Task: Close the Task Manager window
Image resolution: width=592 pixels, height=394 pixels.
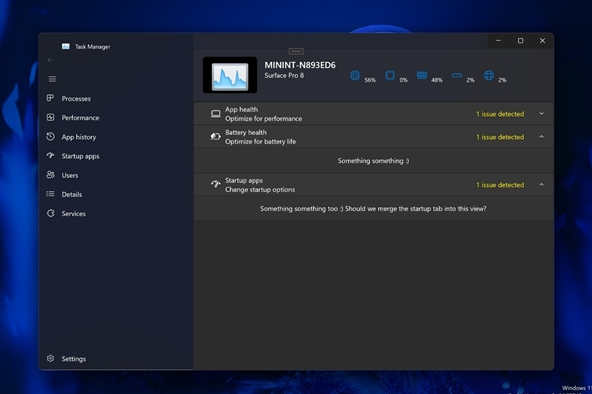Action: (x=543, y=40)
